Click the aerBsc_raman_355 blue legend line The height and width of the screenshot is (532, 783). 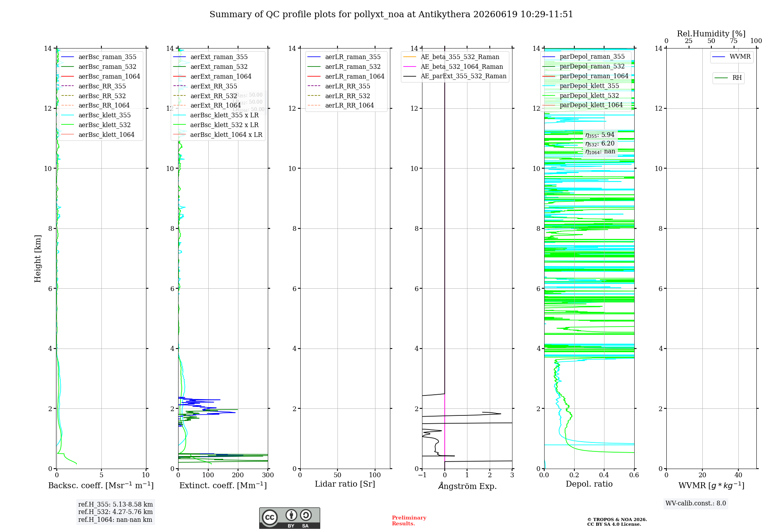[x=68, y=57]
